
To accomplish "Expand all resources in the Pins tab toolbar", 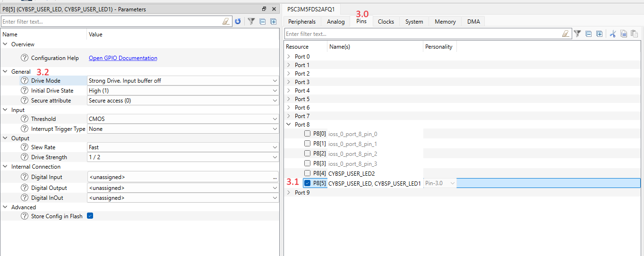I will pos(599,34).
